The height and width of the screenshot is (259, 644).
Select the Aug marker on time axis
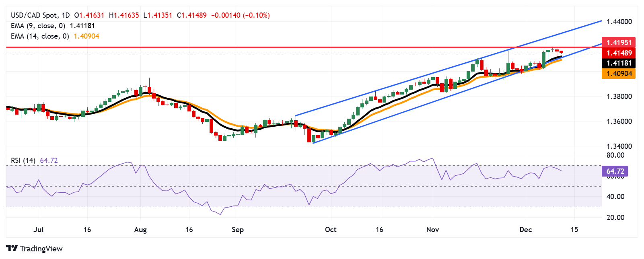[140, 230]
